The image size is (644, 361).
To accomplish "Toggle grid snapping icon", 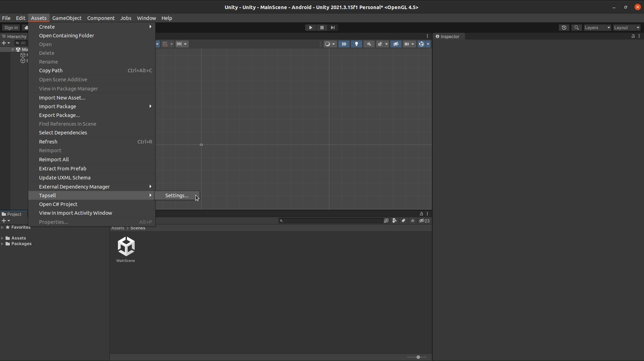I will 165,44.
